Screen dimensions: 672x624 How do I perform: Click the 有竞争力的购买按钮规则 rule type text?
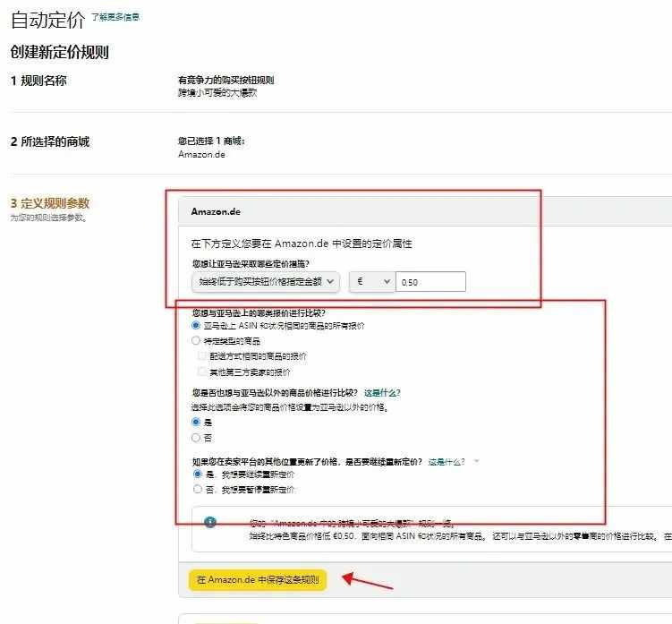click(225, 80)
